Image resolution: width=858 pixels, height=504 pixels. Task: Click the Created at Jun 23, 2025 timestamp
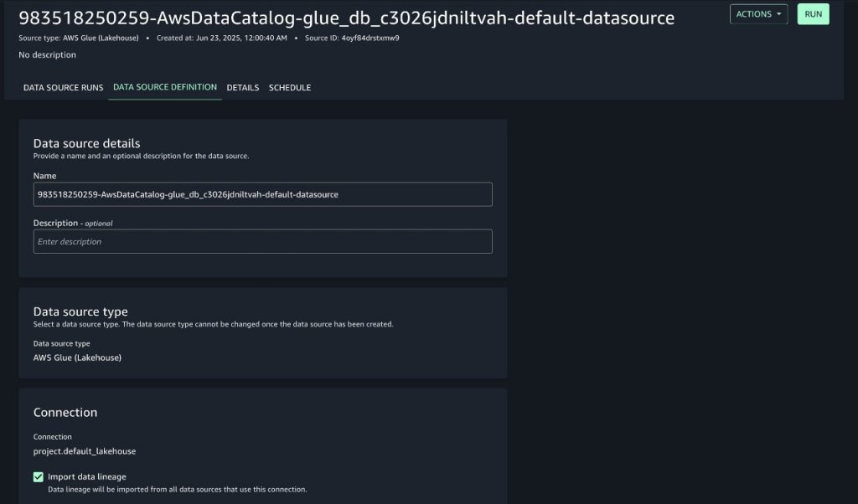tap(221, 39)
